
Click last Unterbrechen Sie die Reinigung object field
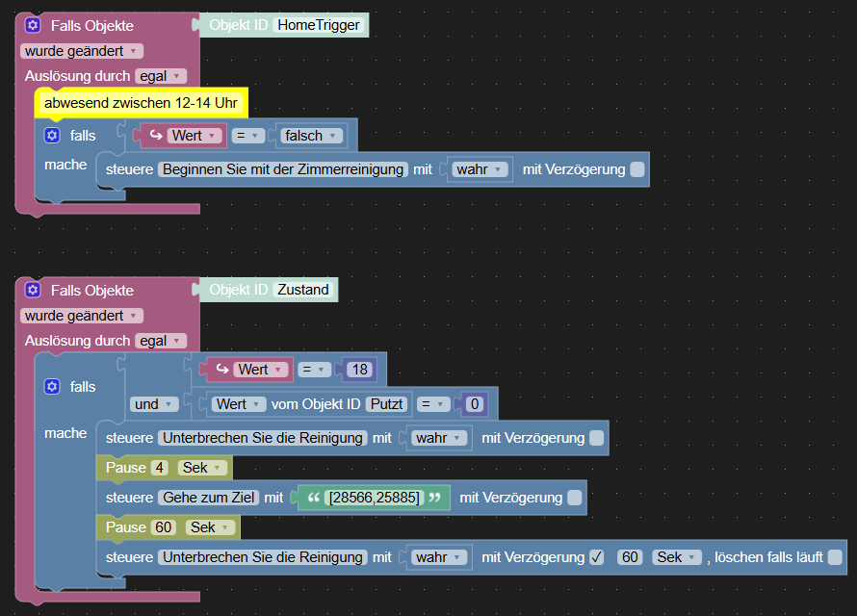point(263,557)
